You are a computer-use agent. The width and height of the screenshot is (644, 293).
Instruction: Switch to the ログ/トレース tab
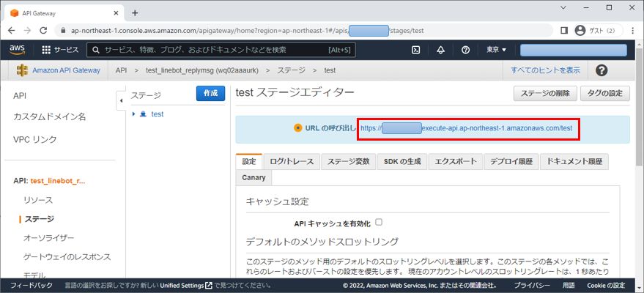(x=292, y=162)
